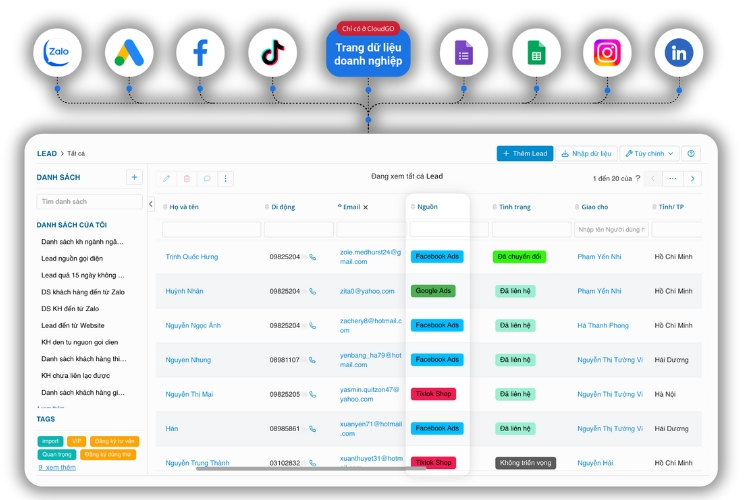Go to next page of leads
This screenshot has width=750, height=500.
pyautogui.click(x=692, y=178)
